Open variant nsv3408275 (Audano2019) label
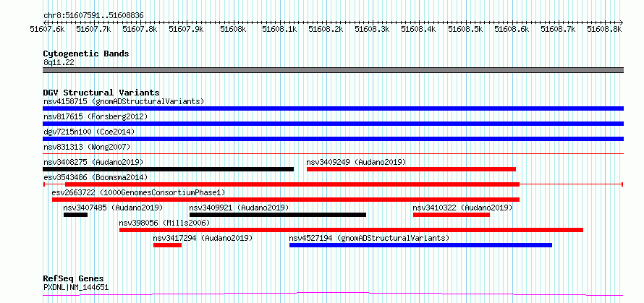This screenshot has width=644, height=303. pyautogui.click(x=93, y=162)
